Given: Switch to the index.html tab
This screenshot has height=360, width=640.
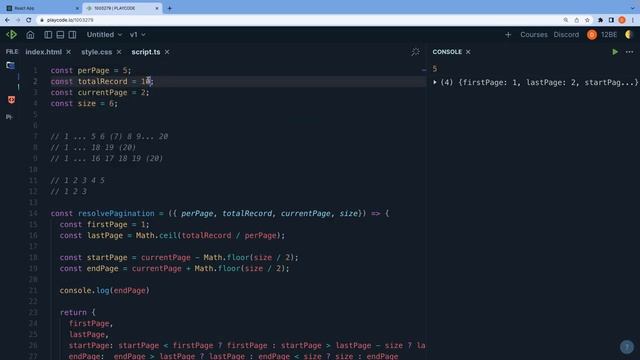Looking at the screenshot, I should point(44,52).
